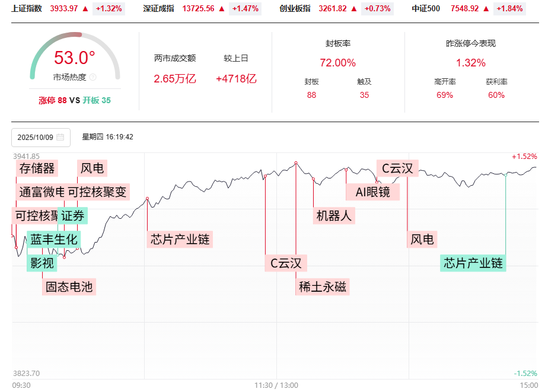Open the 上证指数 index name

pos(27,9)
